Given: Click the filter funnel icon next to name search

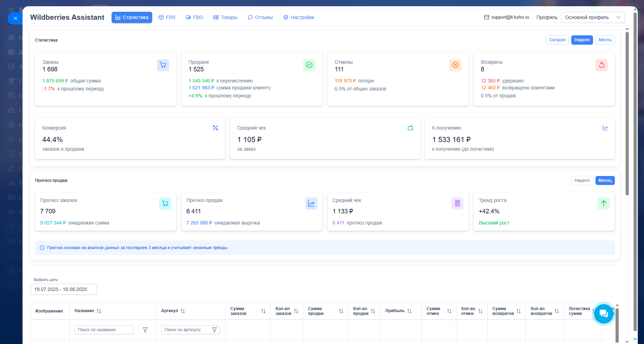Looking at the screenshot, I should 145,330.
